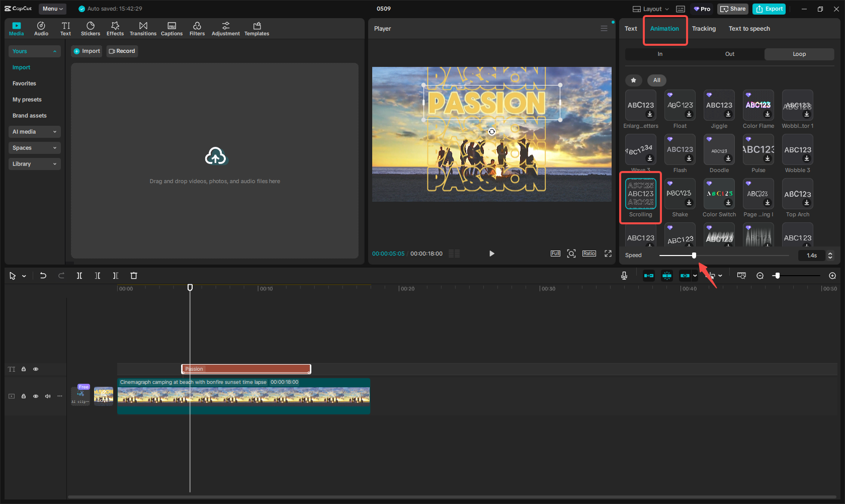Image resolution: width=845 pixels, height=504 pixels.
Task: Click the Share button
Action: coord(733,9)
